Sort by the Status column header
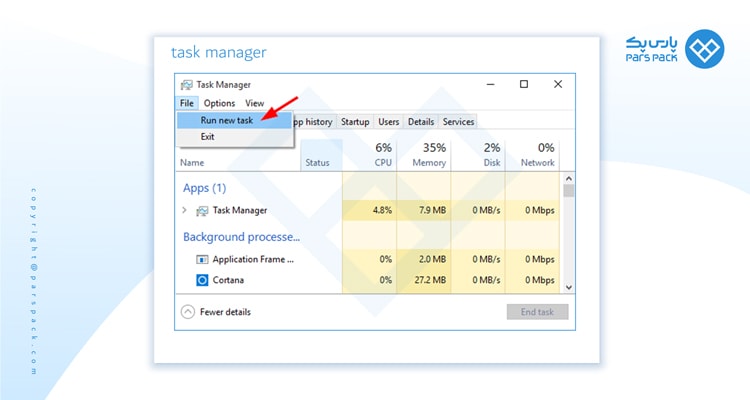The width and height of the screenshot is (750, 400). [x=321, y=156]
